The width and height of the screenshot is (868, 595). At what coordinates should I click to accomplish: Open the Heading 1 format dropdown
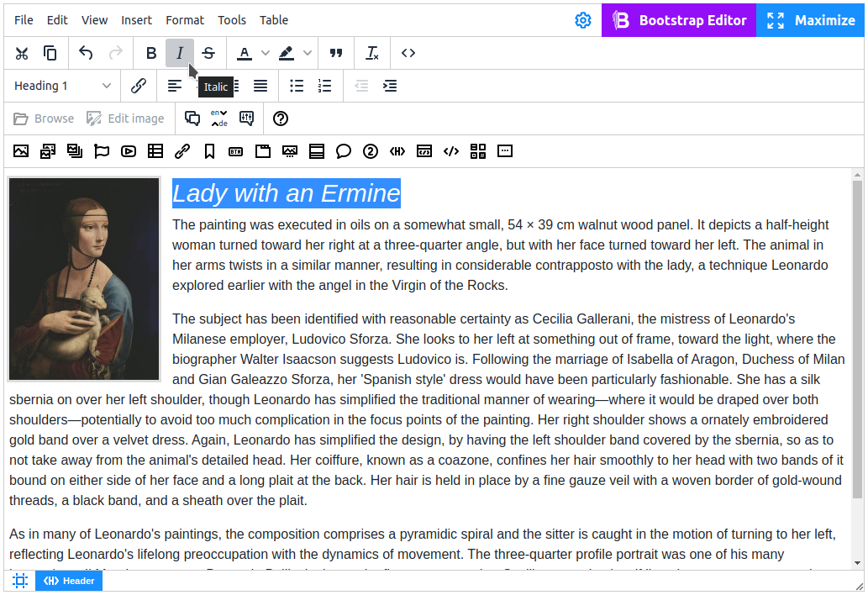point(62,86)
